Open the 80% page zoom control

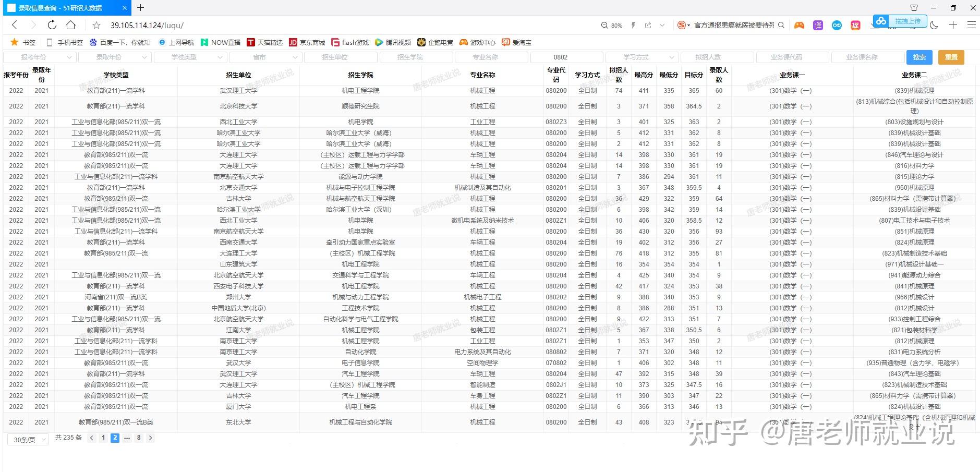pyautogui.click(x=612, y=25)
